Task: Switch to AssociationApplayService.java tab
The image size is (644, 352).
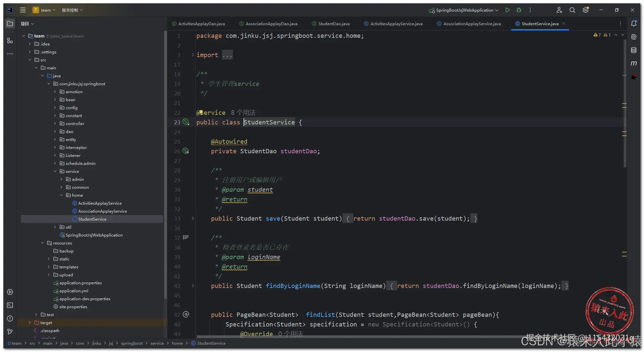Action: (469, 24)
